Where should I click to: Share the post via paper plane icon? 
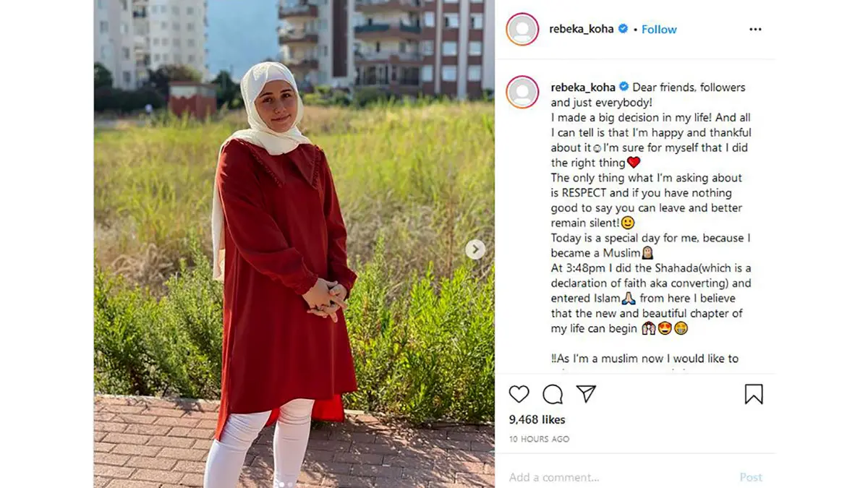586,393
